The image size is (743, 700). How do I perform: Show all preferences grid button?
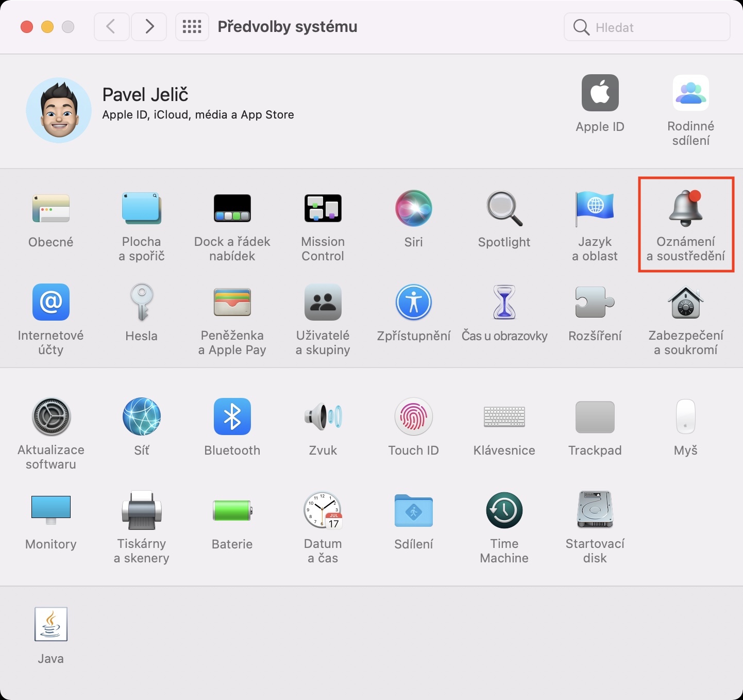pos(192,26)
